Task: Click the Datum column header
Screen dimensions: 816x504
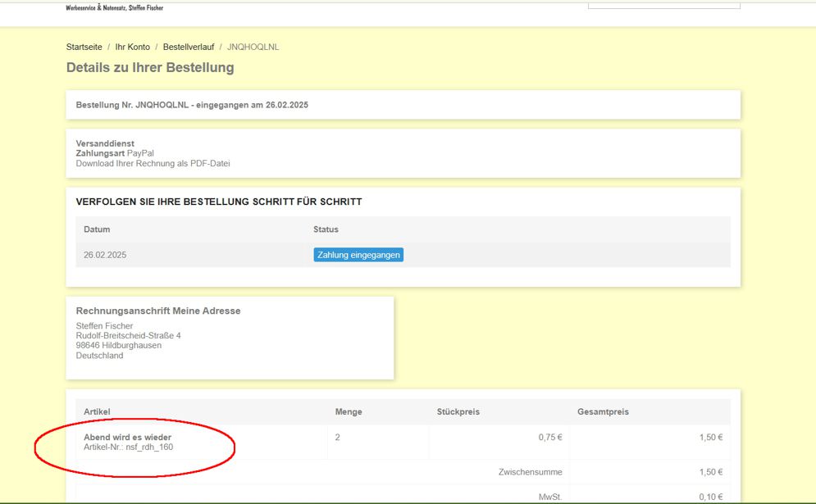Action: pyautogui.click(x=97, y=229)
